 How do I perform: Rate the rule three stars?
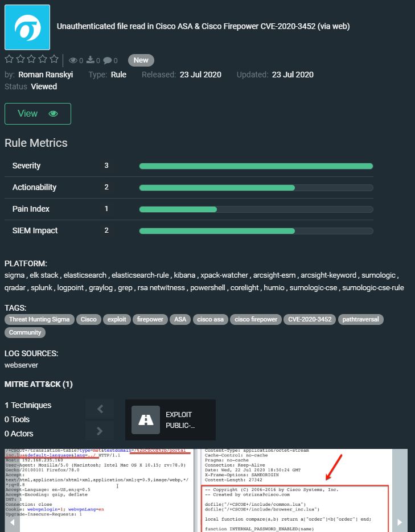pyautogui.click(x=31, y=59)
